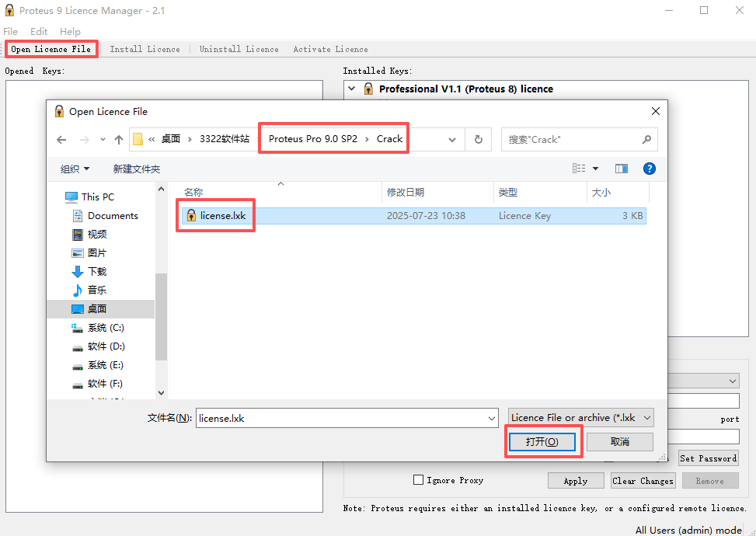
Task: Open the Edit menu
Action: click(39, 31)
